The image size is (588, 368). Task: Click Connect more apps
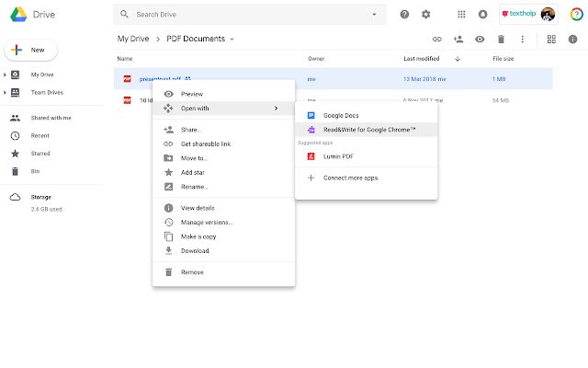coord(366,178)
